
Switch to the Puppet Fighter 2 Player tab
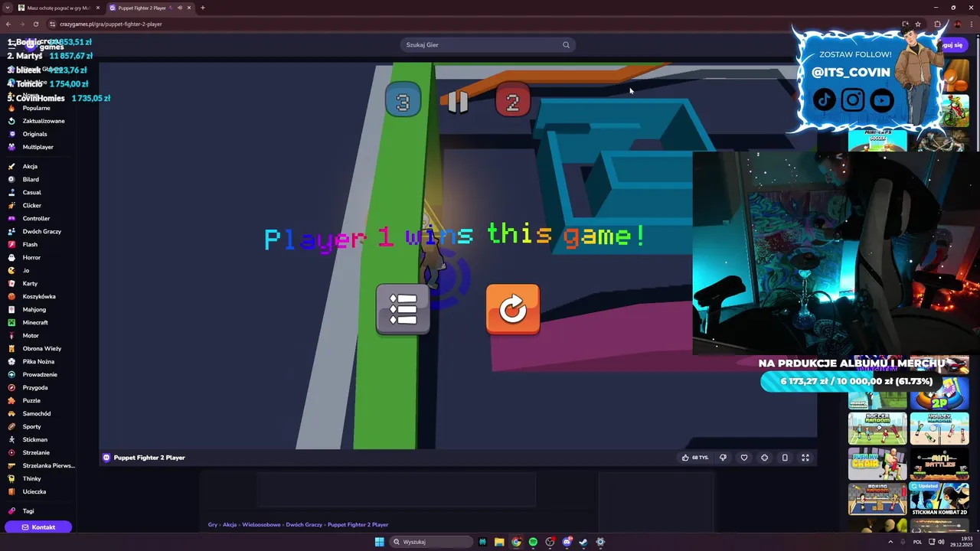pos(150,8)
